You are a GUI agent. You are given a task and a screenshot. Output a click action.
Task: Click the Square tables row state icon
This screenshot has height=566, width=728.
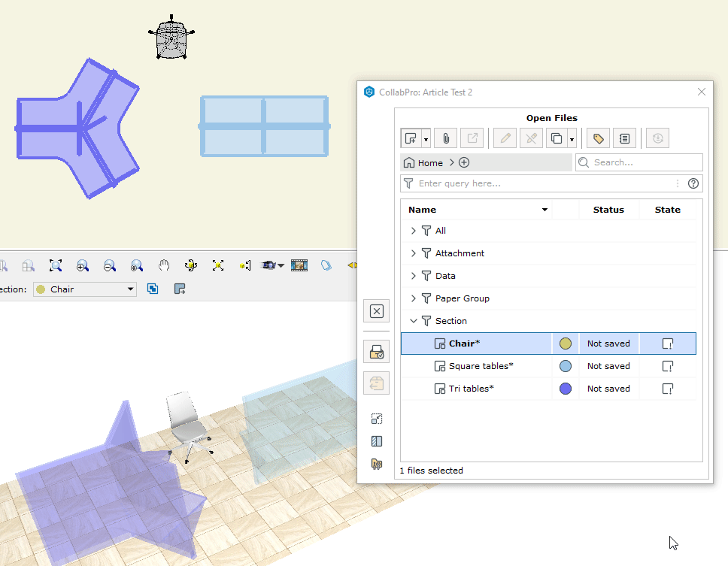[x=668, y=367]
